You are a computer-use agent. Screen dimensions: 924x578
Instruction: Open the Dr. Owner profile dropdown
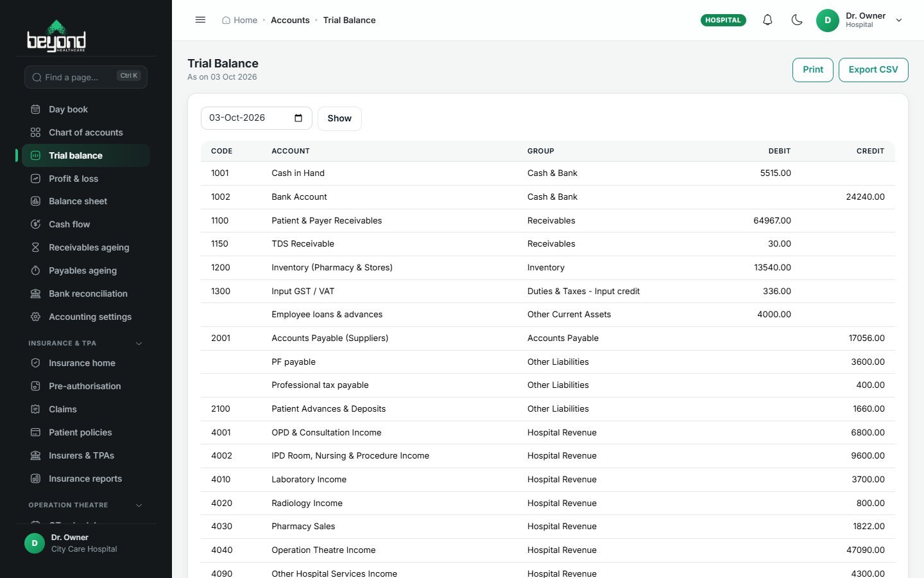860,20
